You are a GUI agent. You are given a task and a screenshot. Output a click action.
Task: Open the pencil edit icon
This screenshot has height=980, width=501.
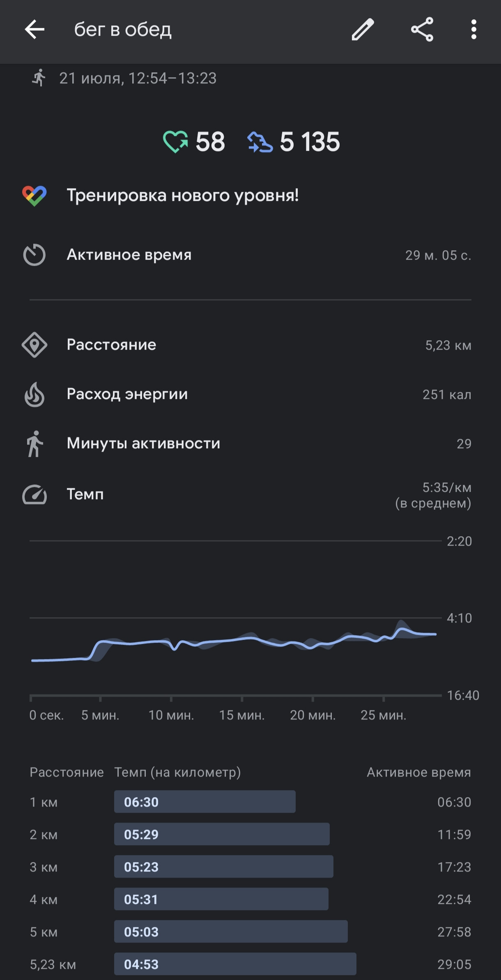coord(363,30)
